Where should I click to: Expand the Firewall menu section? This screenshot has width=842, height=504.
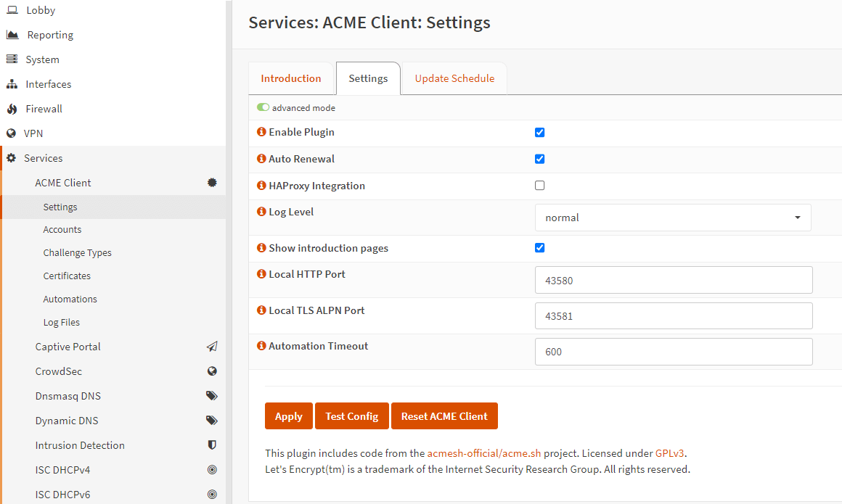[44, 109]
